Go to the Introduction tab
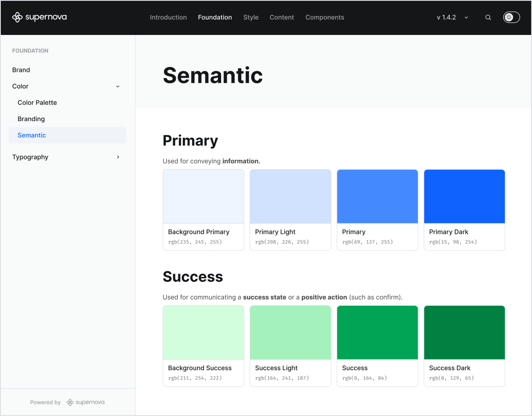The width and height of the screenshot is (532, 416). (168, 17)
